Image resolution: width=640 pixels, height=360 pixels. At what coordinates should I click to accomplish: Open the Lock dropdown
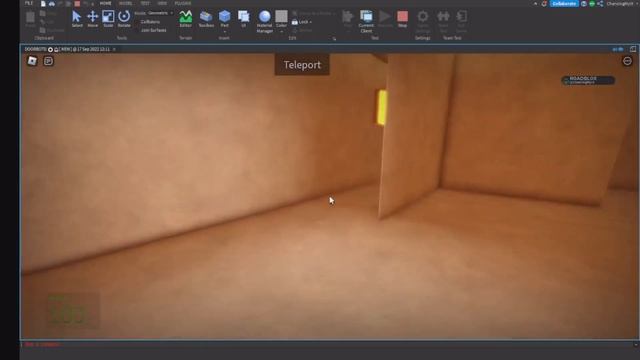pyautogui.click(x=302, y=22)
